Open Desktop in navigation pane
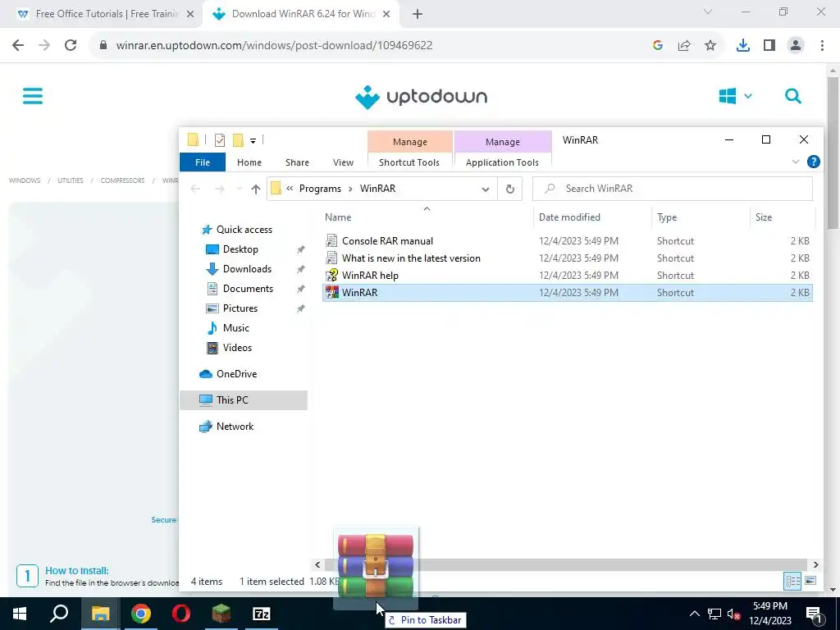Screen dimensions: 840x630 click(x=240, y=249)
